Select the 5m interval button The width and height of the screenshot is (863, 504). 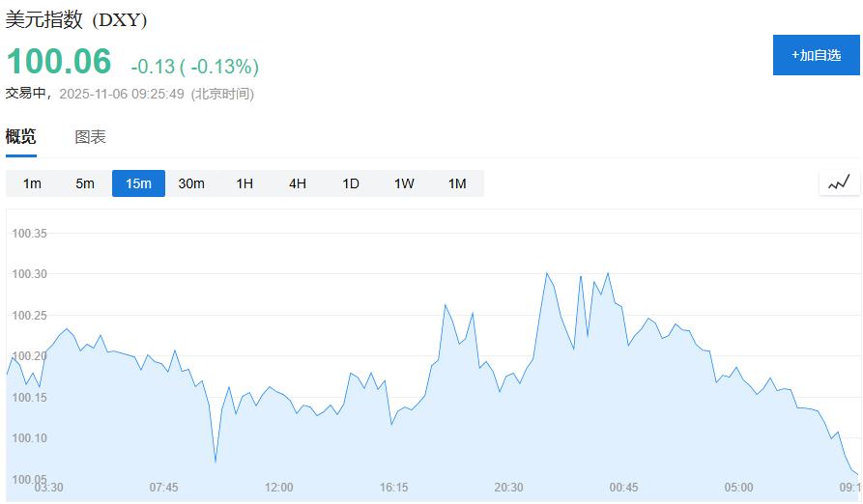pos(85,183)
